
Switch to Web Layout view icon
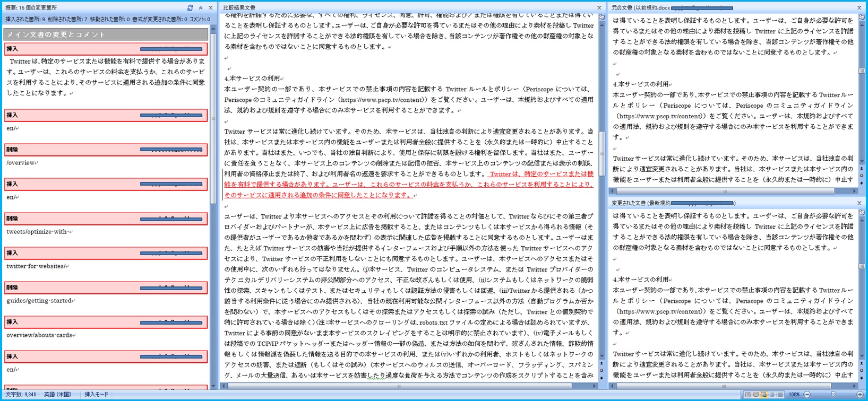pyautogui.click(x=763, y=395)
